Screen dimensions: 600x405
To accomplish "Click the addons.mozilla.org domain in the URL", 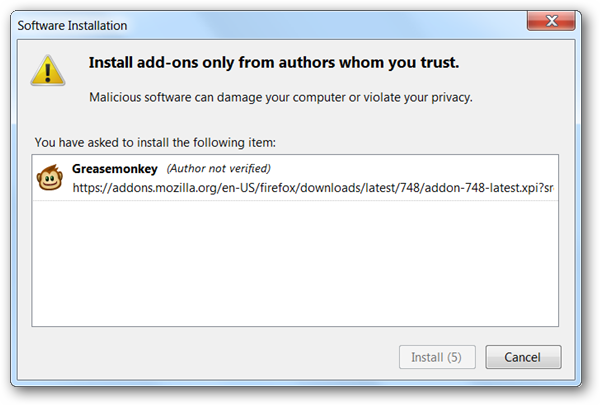I will pyautogui.click(x=163, y=188).
